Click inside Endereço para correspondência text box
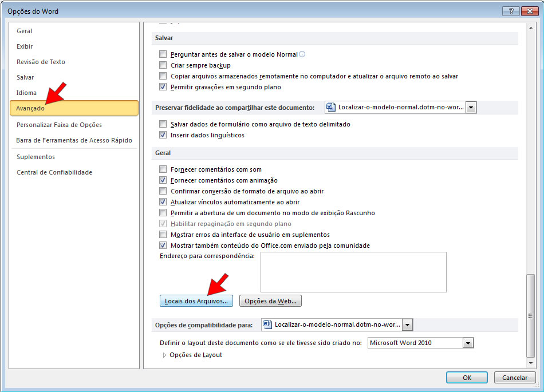The width and height of the screenshot is (544, 392). (x=353, y=272)
